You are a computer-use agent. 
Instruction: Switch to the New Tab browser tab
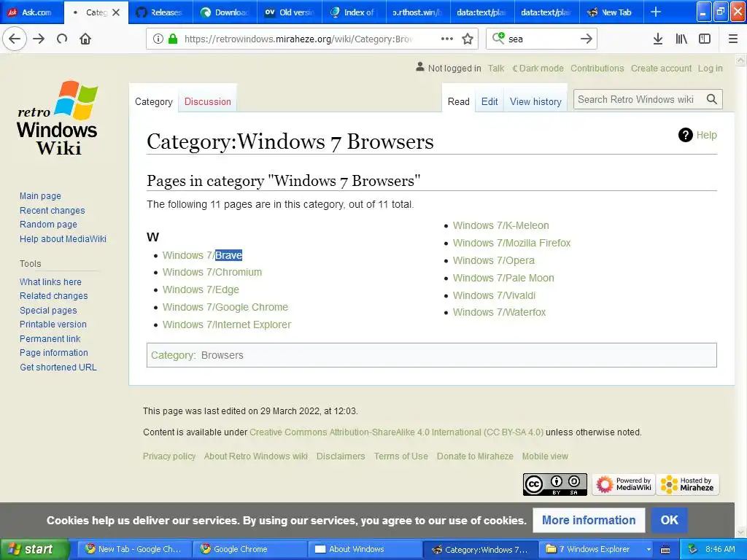pyautogui.click(x=611, y=12)
